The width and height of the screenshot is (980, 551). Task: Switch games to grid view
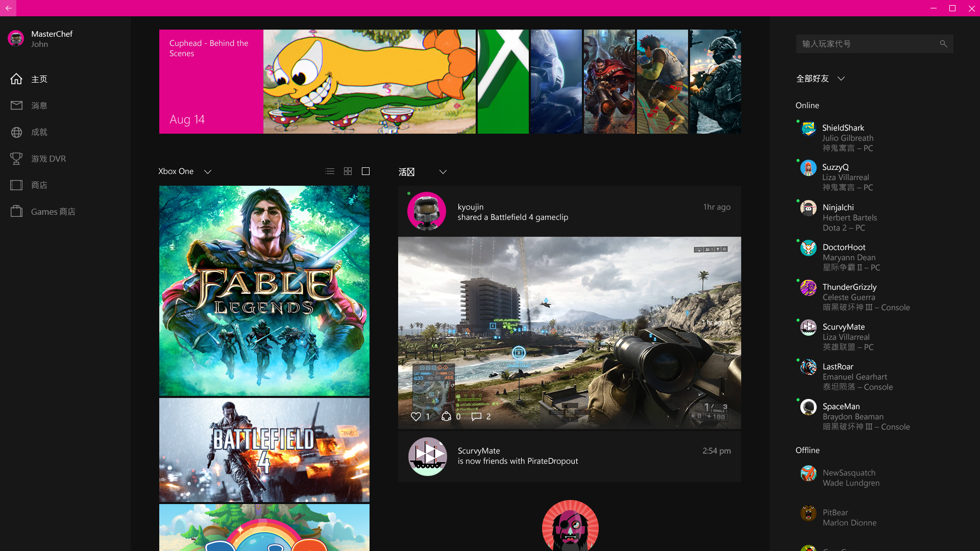pos(348,171)
